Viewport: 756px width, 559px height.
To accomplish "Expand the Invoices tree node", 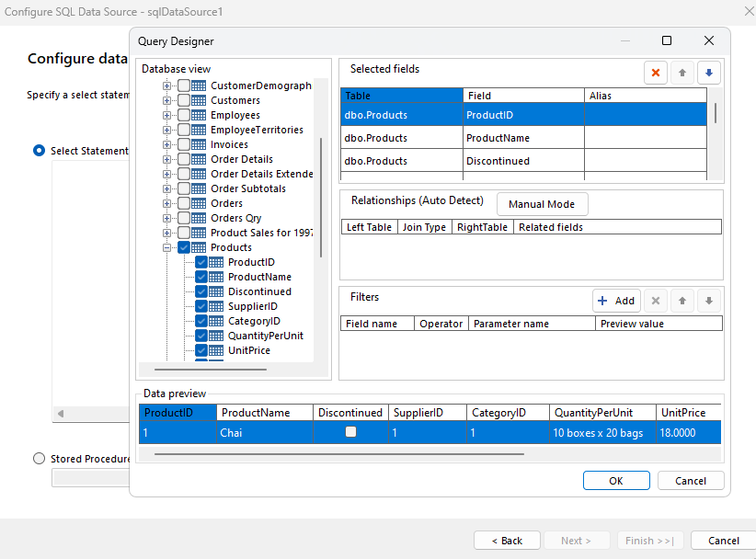I will pyautogui.click(x=167, y=144).
